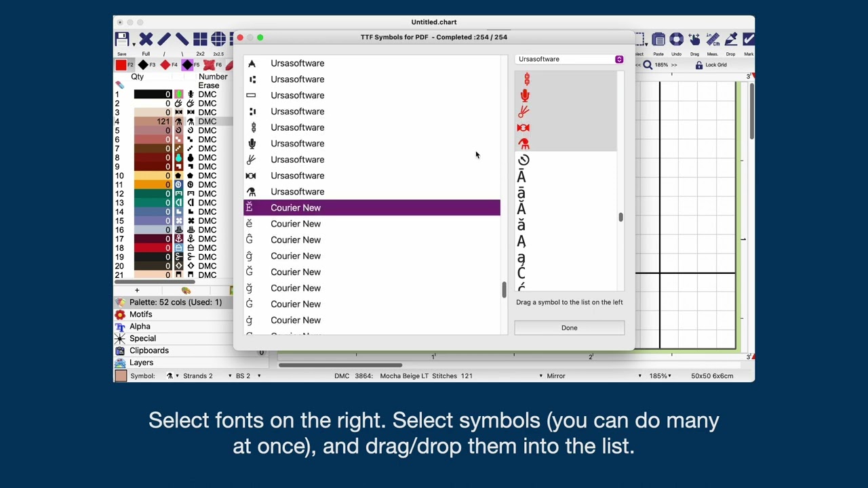This screenshot has width=868, height=488.
Task: Open the Special panel
Action: pos(174,338)
